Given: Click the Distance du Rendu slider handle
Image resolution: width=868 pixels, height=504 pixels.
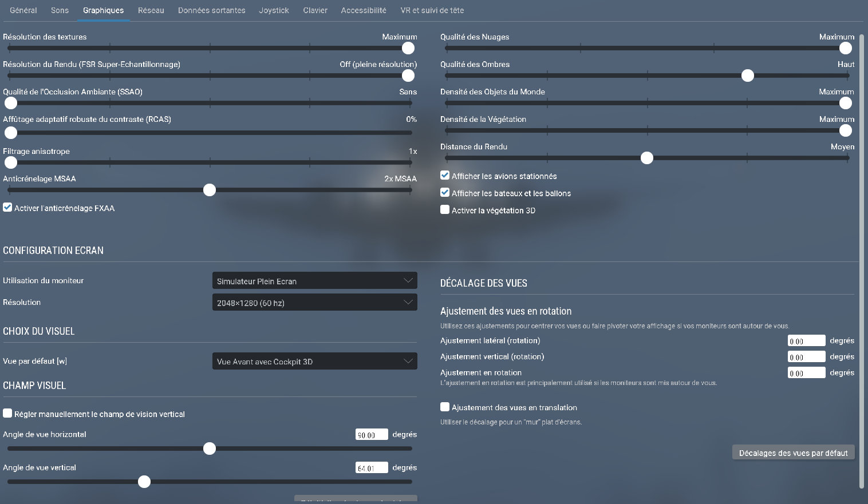Looking at the screenshot, I should 647,158.
